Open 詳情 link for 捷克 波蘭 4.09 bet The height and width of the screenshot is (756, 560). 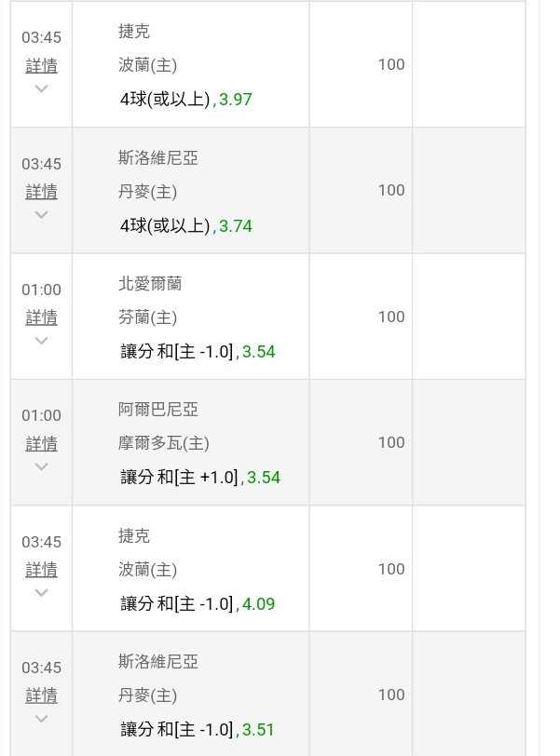(42, 570)
